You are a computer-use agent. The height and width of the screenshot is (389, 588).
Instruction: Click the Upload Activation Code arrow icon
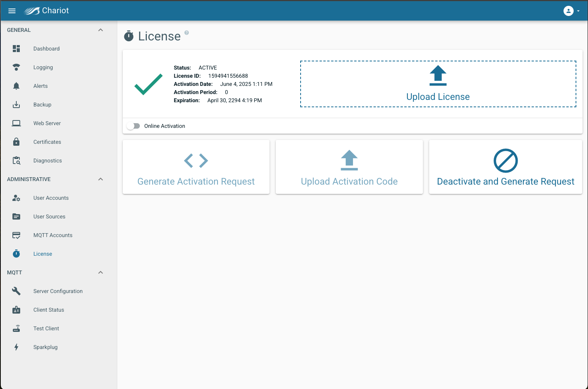click(x=349, y=160)
